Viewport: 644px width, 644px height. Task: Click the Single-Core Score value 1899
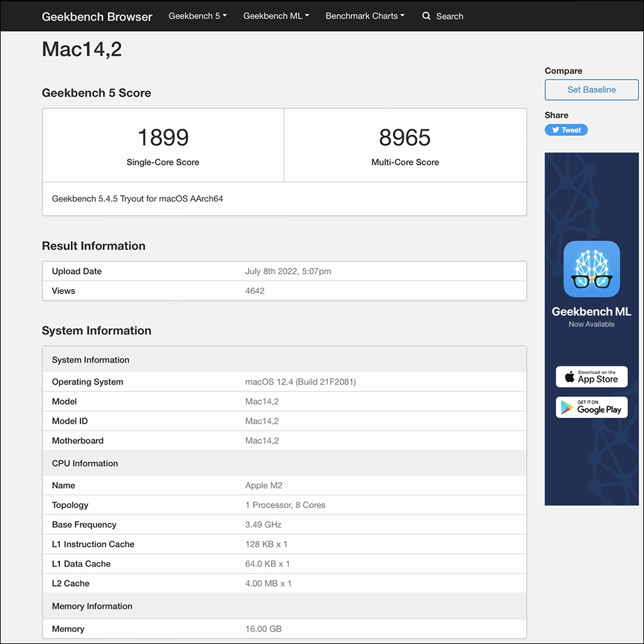point(163,137)
